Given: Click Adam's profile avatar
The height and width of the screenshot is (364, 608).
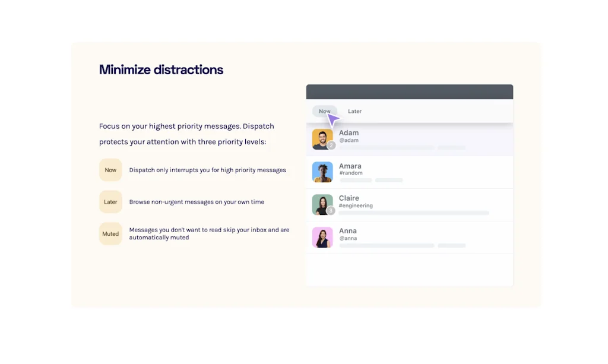Looking at the screenshot, I should coord(322,138).
